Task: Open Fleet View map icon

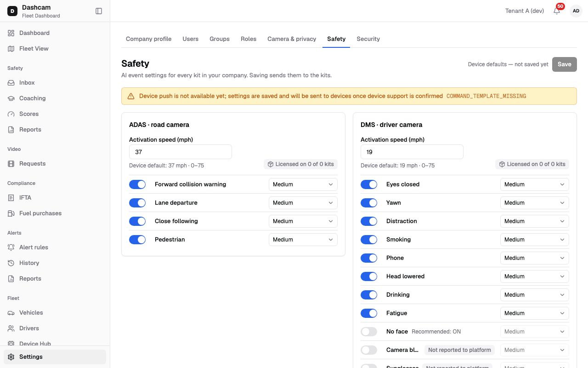Action: coord(11,49)
